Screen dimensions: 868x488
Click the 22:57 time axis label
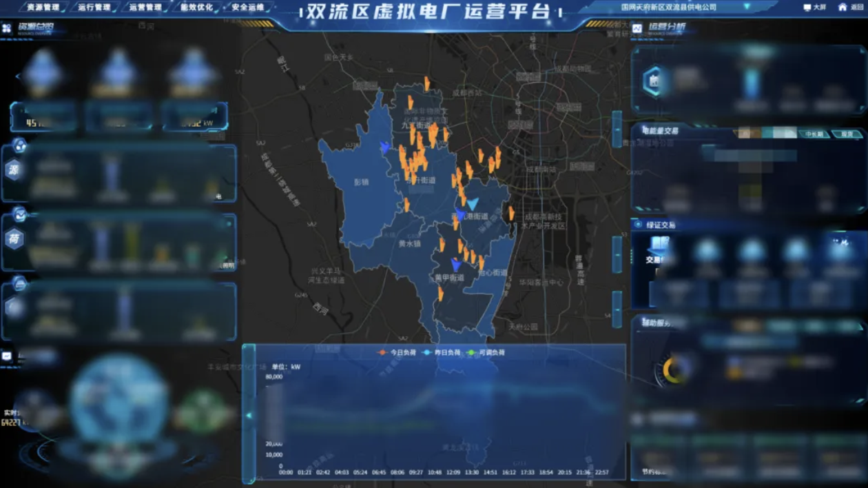[601, 473]
